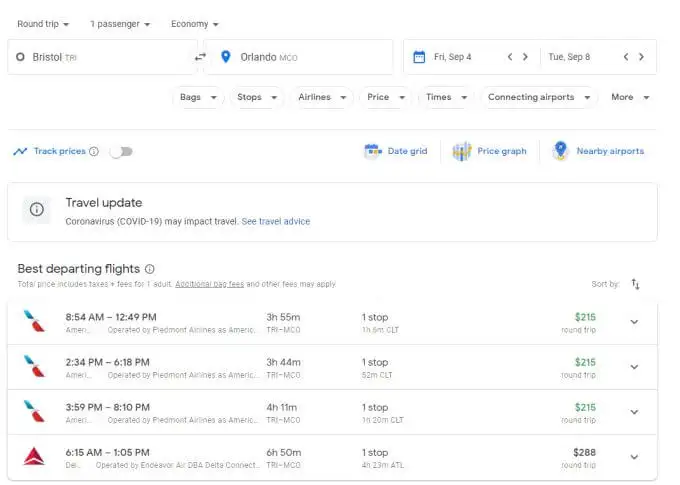The image size is (680, 485).
Task: Click the Nearby airports map icon
Action: click(560, 151)
